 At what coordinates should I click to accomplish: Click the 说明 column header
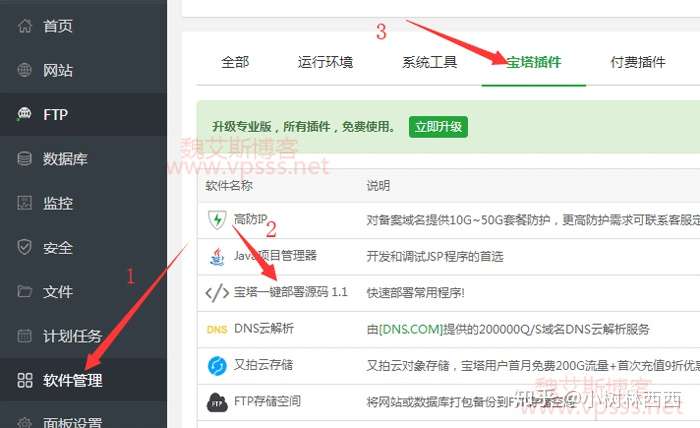click(378, 185)
